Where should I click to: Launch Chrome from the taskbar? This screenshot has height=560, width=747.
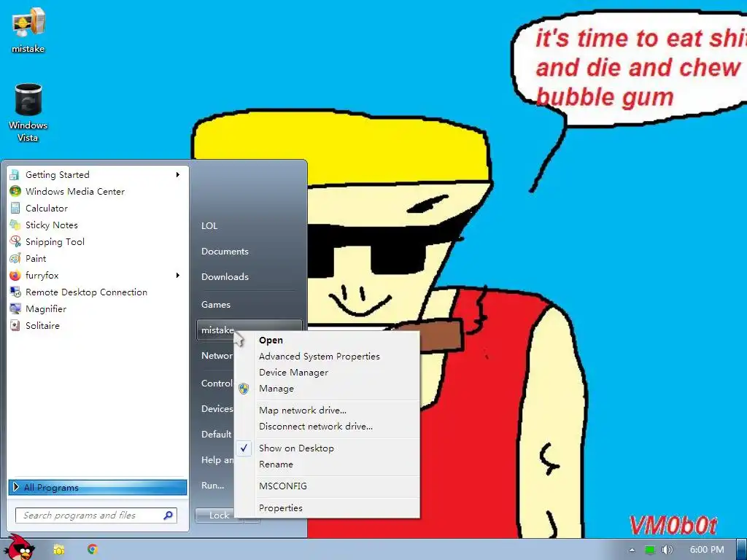(93, 549)
